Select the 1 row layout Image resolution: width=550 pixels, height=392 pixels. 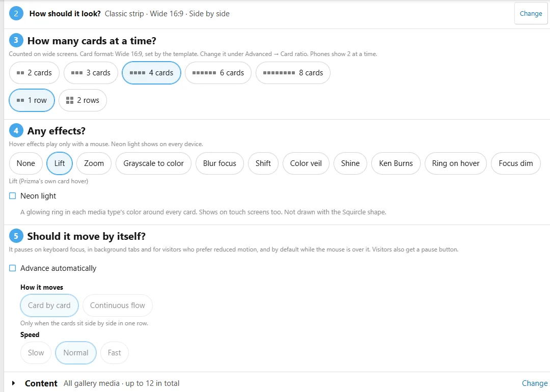[32, 100]
